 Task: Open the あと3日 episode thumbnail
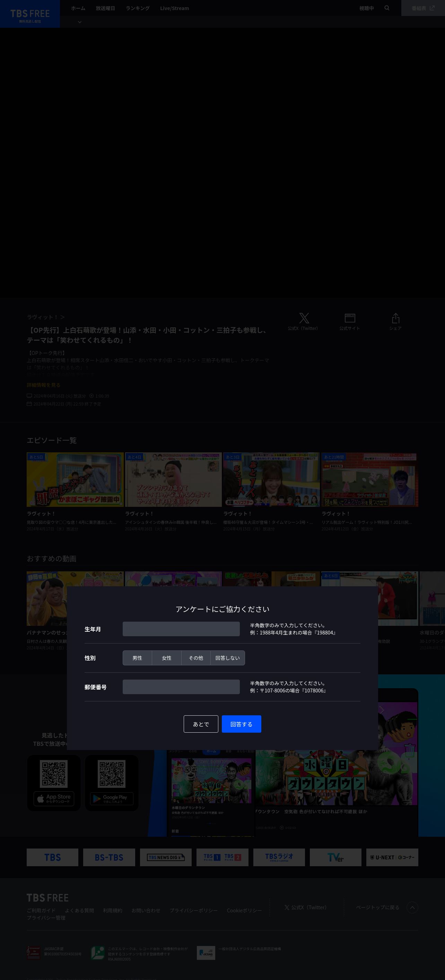click(271, 479)
